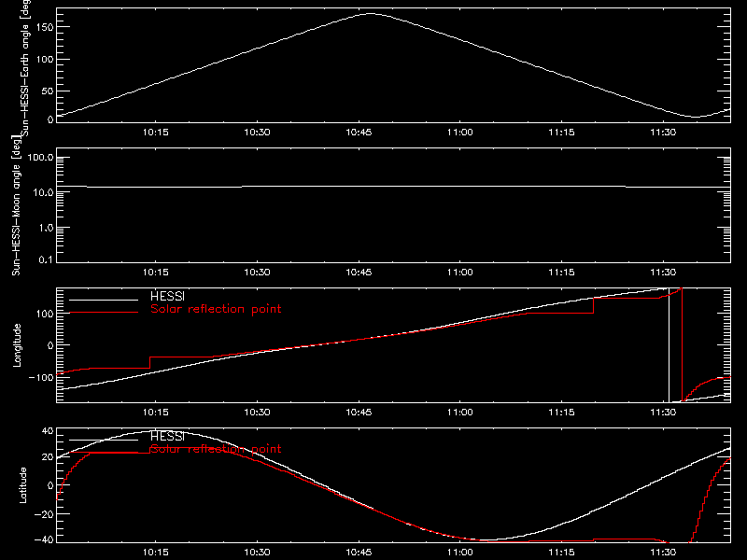Click the Longitude axis label

[x=17, y=345]
